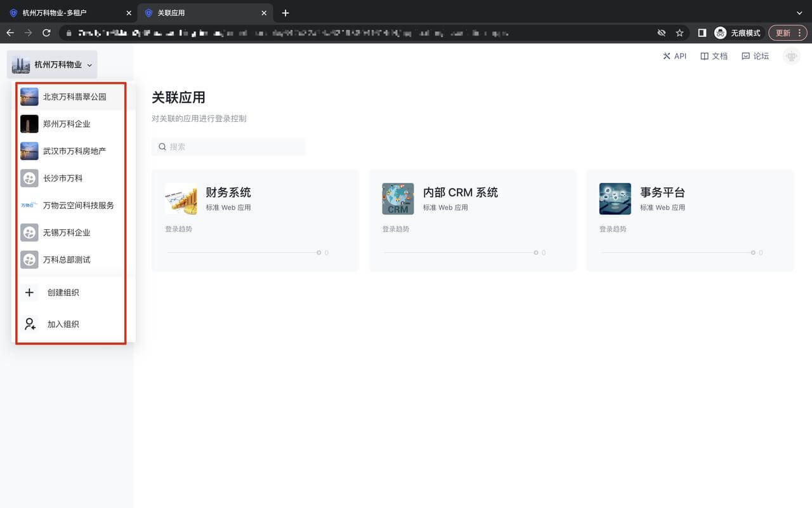
Task: Open the 文档 documentation book icon
Action: [704, 56]
